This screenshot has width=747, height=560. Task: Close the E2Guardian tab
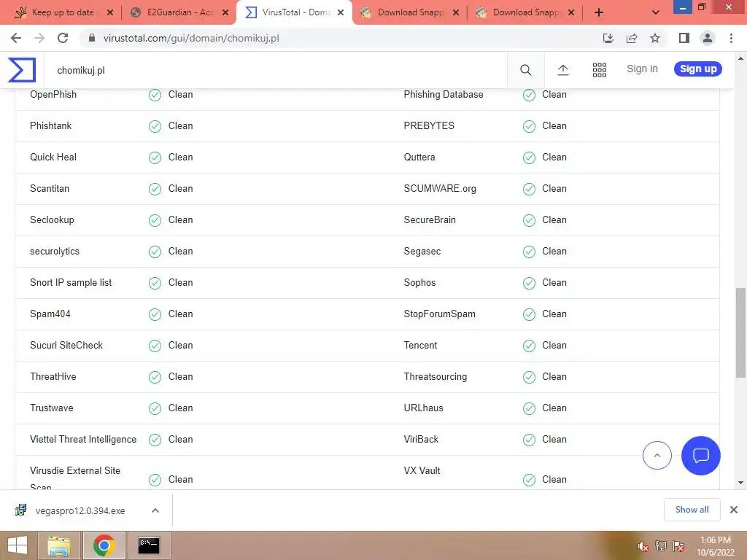click(225, 12)
